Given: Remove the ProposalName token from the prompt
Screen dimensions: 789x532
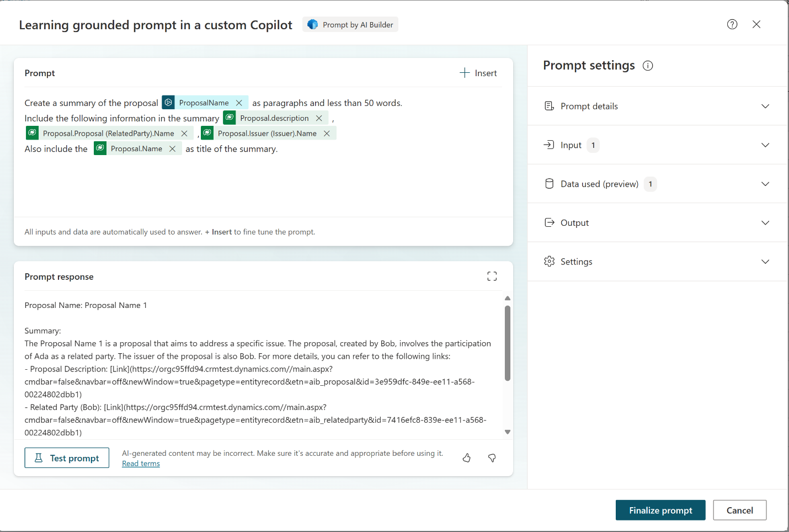Looking at the screenshot, I should 239,102.
